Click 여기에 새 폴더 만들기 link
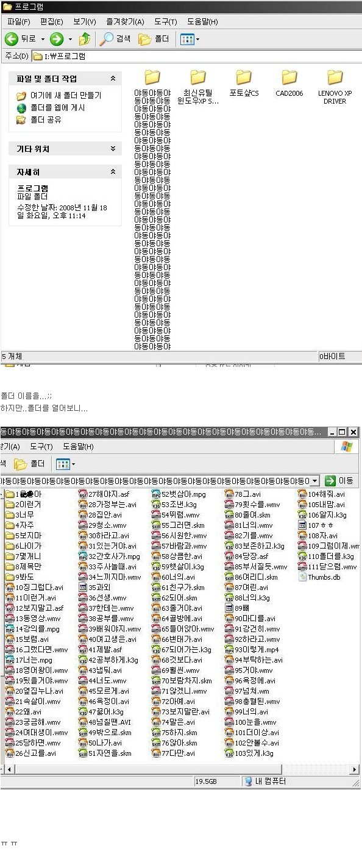The width and height of the screenshot is (362, 868). tap(66, 96)
